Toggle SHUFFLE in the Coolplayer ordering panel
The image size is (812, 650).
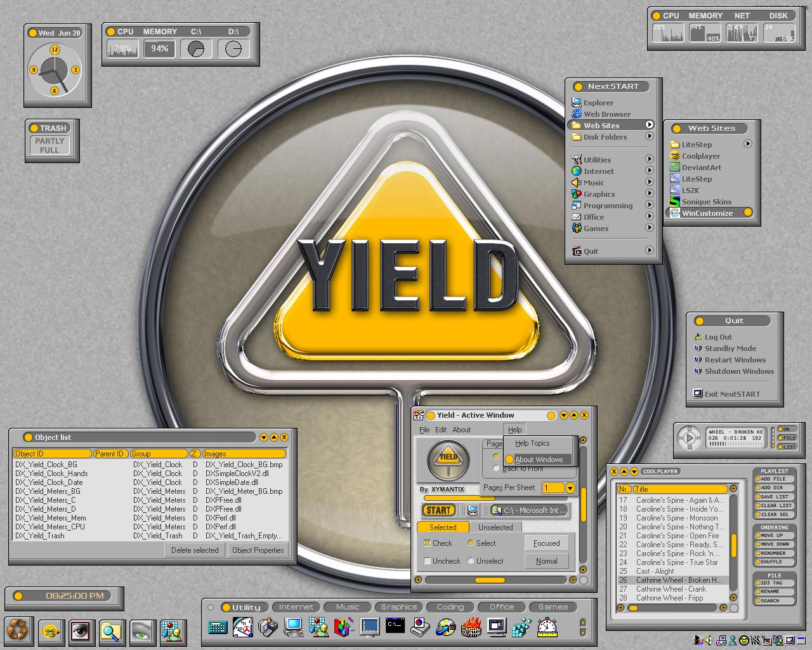tap(774, 562)
